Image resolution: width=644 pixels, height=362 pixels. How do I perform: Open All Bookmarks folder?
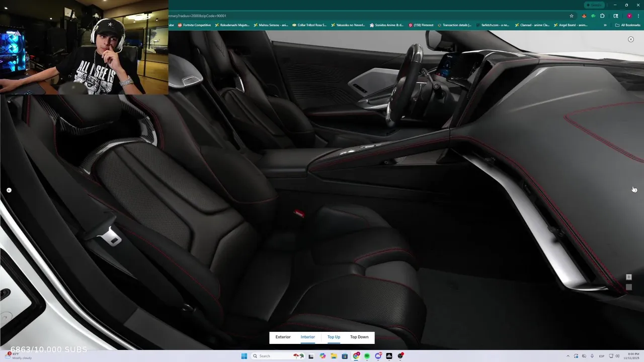click(627, 25)
